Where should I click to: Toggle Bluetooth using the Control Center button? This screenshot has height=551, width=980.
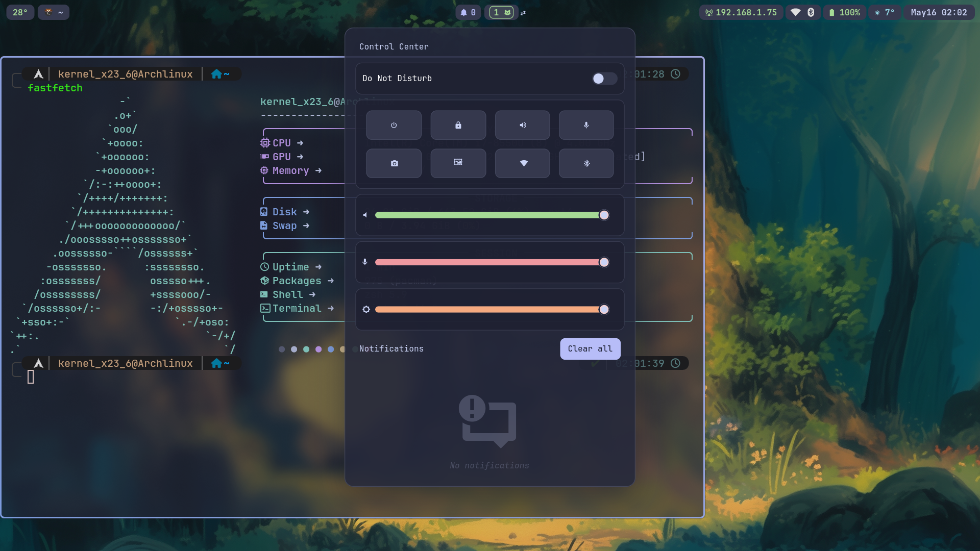[586, 163]
